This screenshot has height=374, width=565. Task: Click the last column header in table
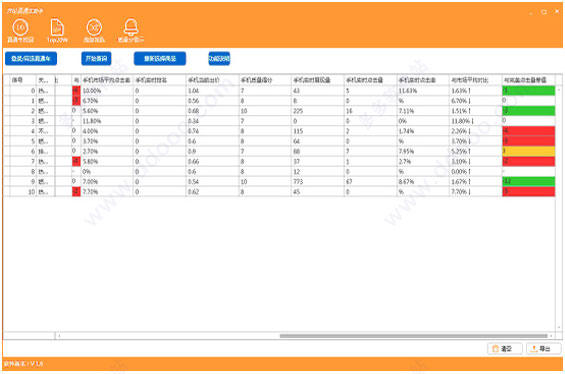coord(528,80)
